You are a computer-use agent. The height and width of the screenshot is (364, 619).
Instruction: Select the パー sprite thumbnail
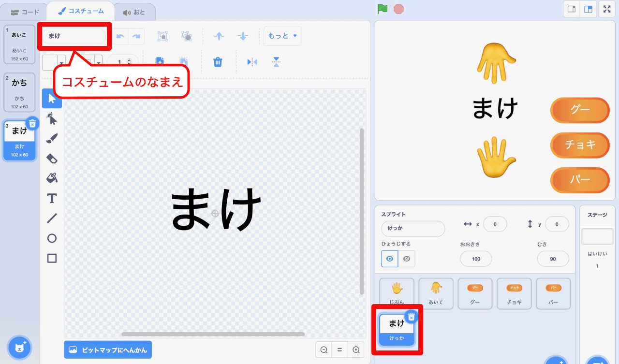click(553, 293)
